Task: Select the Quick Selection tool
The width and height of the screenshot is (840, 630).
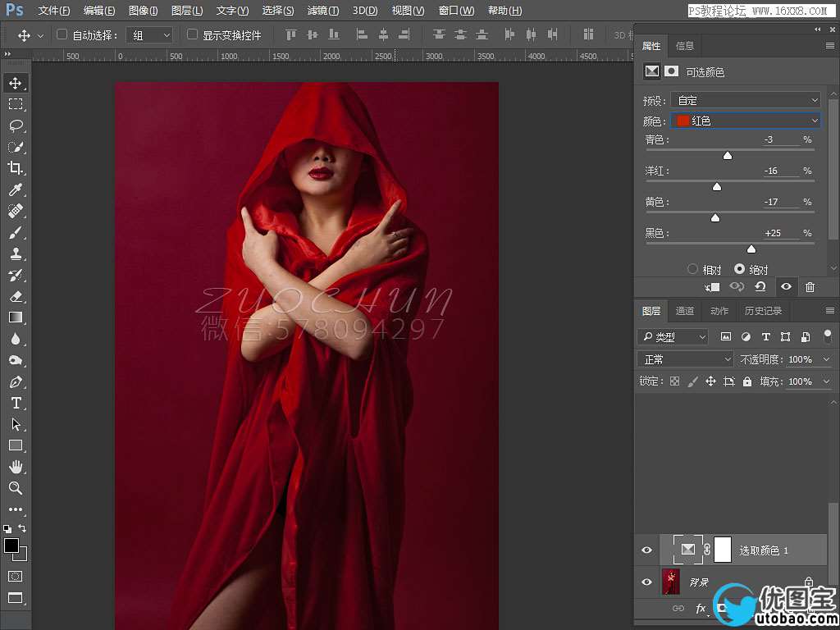Action: click(x=15, y=147)
